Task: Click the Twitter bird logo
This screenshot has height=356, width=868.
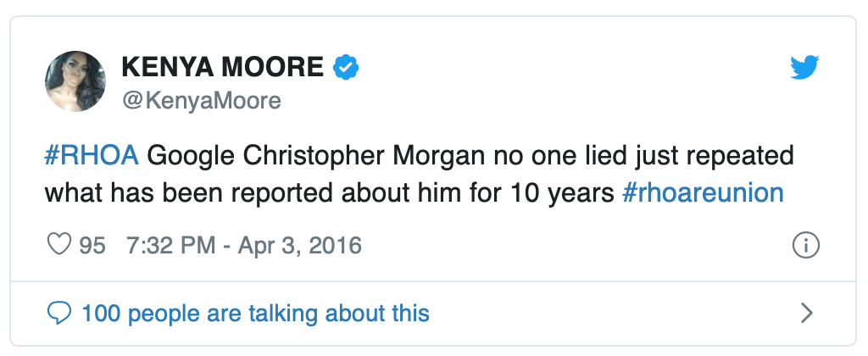Action: tap(804, 67)
